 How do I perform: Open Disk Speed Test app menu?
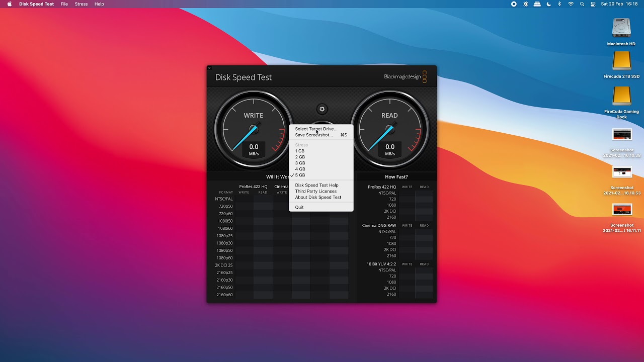point(36,4)
